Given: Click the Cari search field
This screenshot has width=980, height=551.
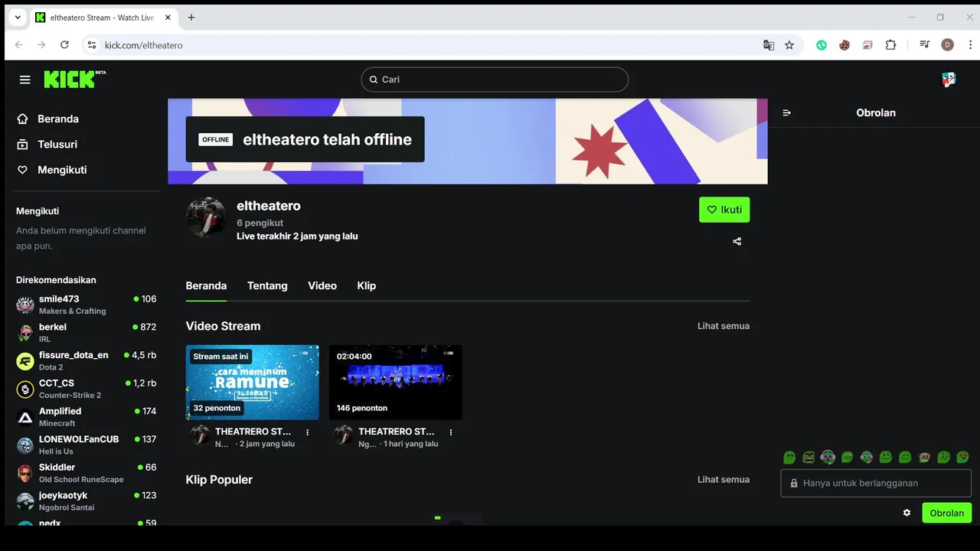Looking at the screenshot, I should point(495,80).
